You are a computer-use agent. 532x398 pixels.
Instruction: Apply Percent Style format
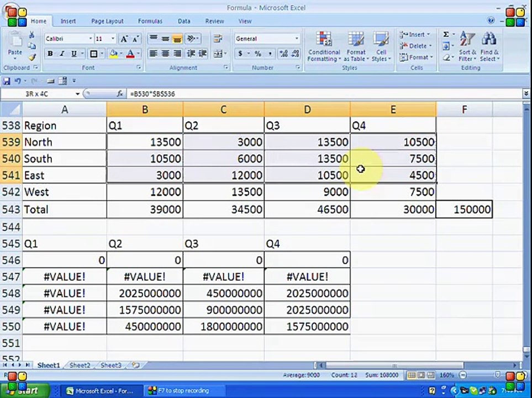pos(258,53)
